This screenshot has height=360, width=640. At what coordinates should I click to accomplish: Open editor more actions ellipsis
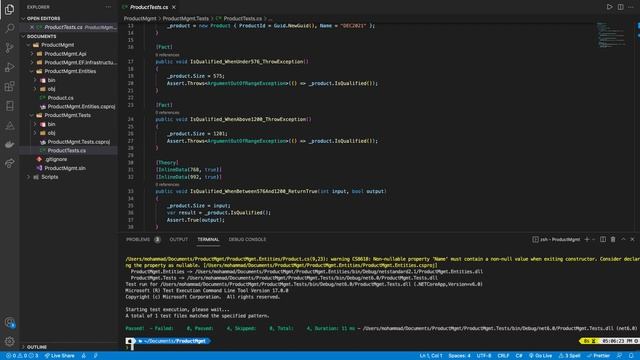click(x=631, y=7)
